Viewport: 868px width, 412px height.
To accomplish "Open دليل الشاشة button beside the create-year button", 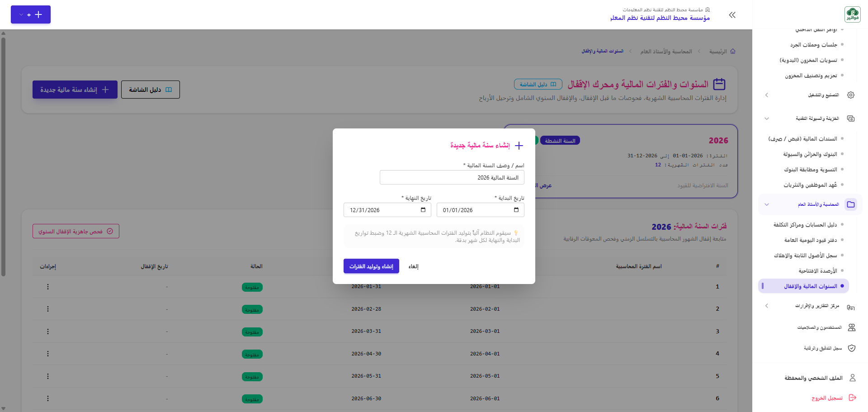I will [x=151, y=90].
